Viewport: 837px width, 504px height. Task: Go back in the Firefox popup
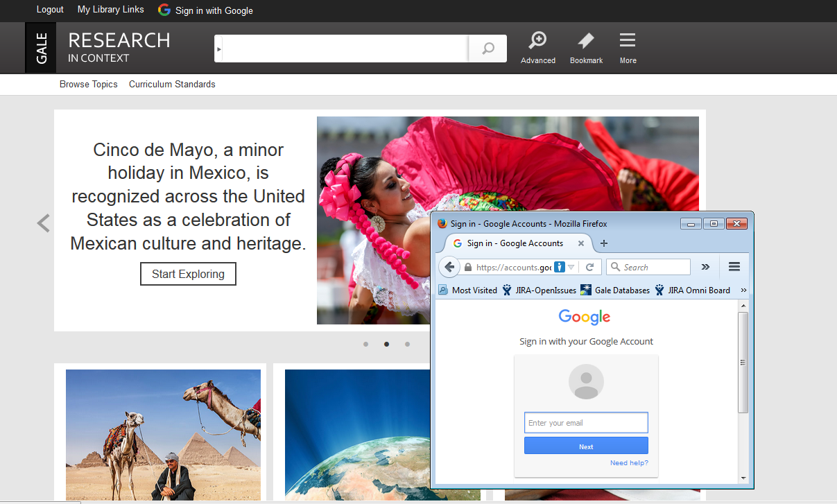[449, 267]
